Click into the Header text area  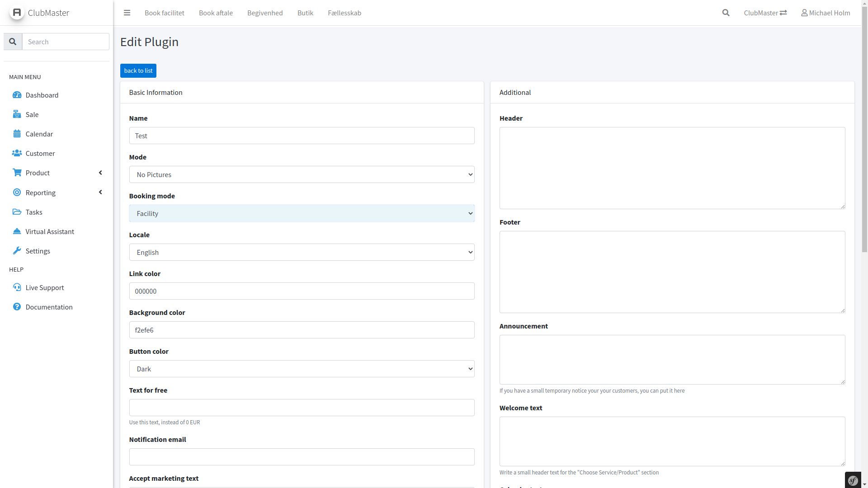tap(672, 168)
